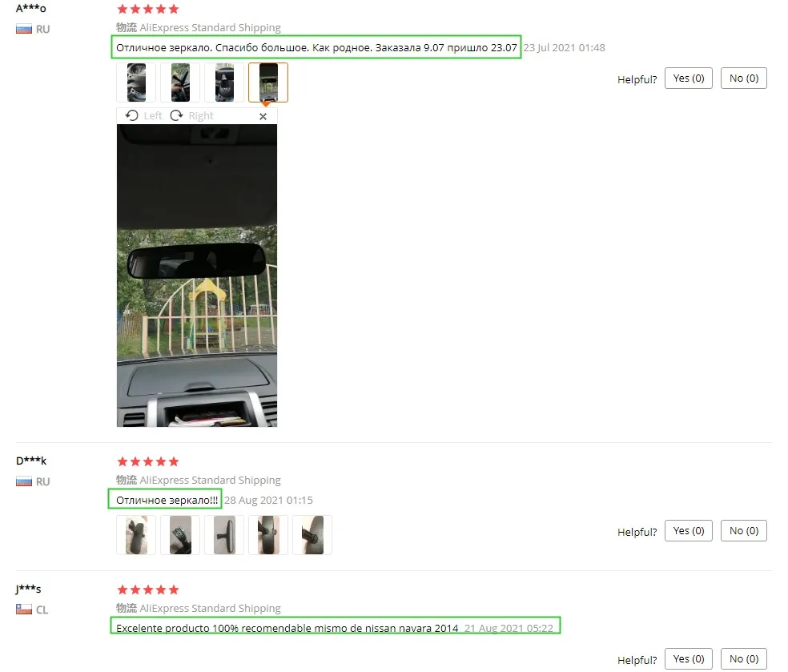
Task: Mark A***o's review as not helpful
Action: 744,78
